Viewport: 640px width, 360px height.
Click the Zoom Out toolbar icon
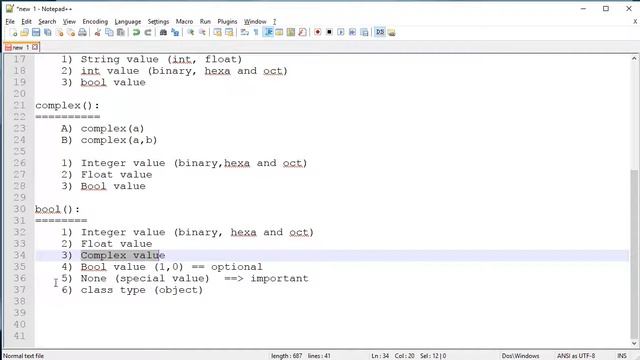[x=202, y=32]
